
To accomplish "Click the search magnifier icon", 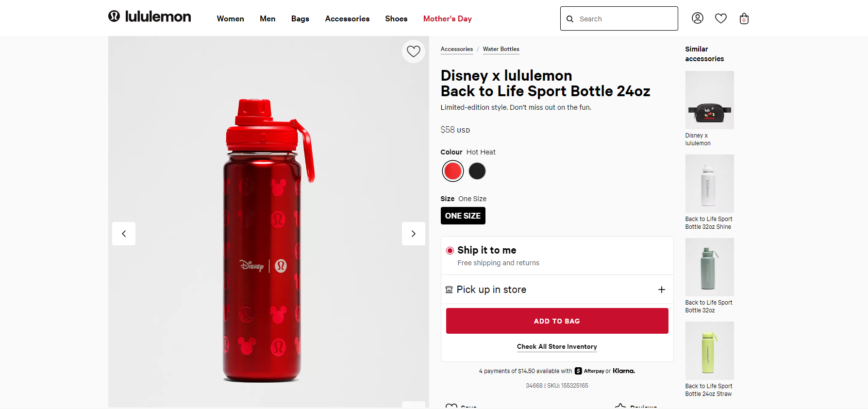I will pos(570,19).
